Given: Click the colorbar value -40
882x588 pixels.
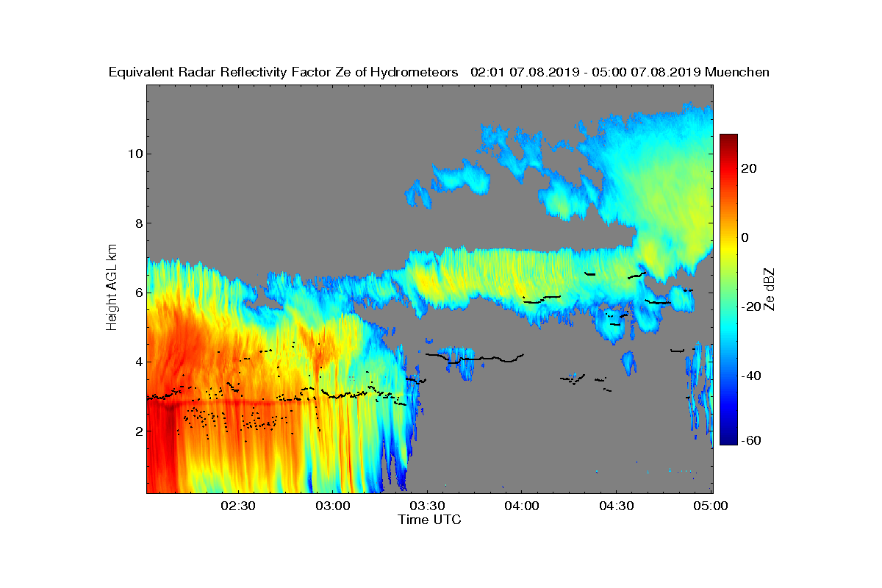Looking at the screenshot, I should click(x=751, y=376).
